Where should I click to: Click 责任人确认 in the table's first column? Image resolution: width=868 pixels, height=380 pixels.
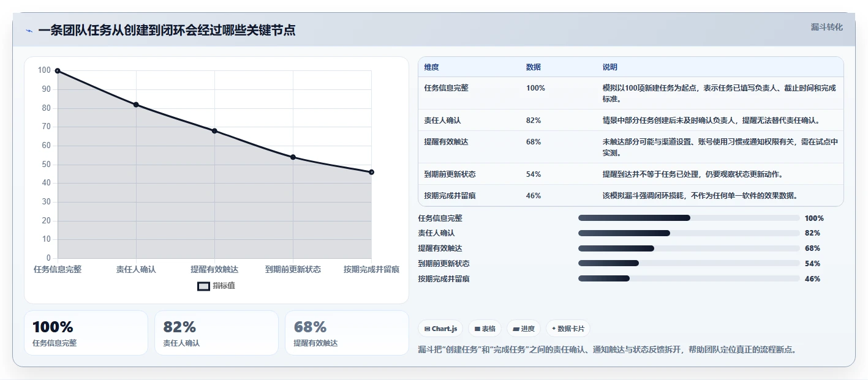point(442,121)
